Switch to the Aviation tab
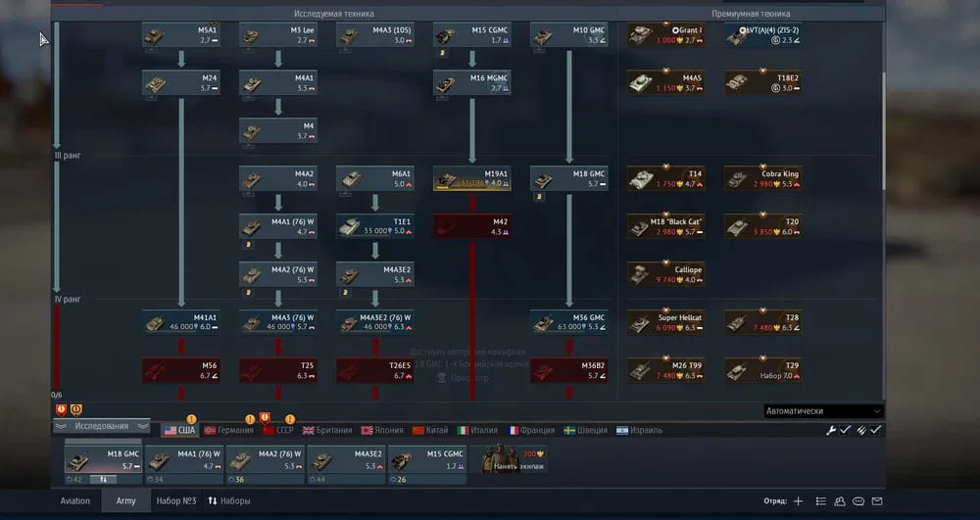The height and width of the screenshot is (520, 980). (x=75, y=501)
